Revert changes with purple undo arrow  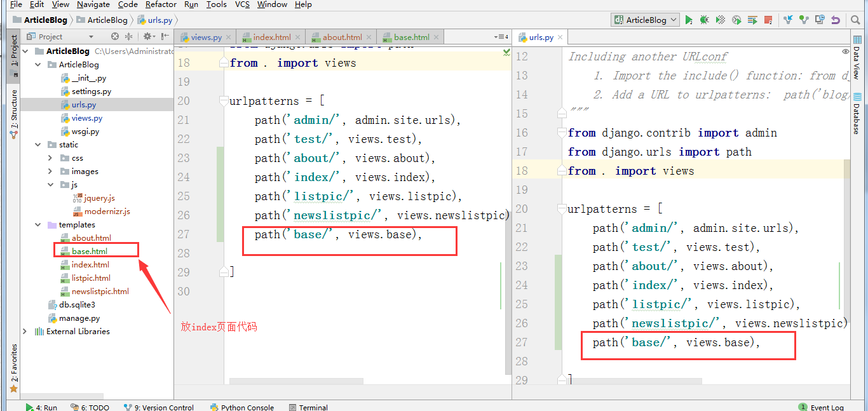836,20
